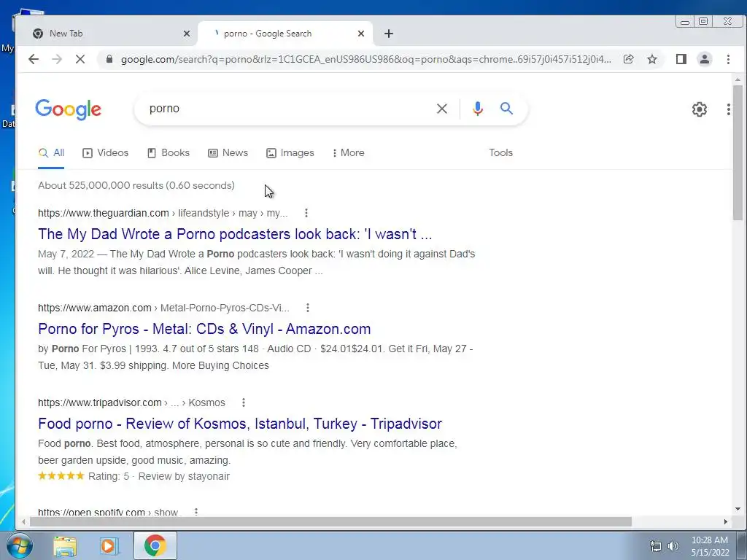The image size is (747, 560).
Task: Click the vertical scrollbar thumb
Action: 738,152
